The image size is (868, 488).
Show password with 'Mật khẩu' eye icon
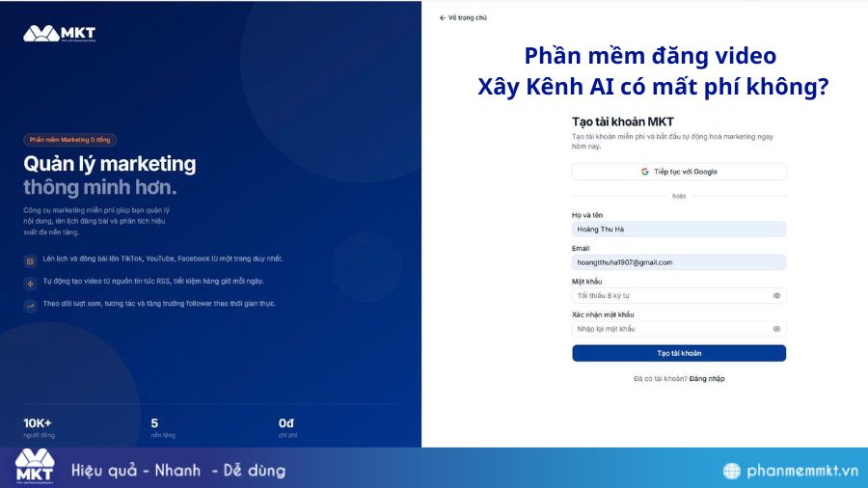[x=776, y=295]
